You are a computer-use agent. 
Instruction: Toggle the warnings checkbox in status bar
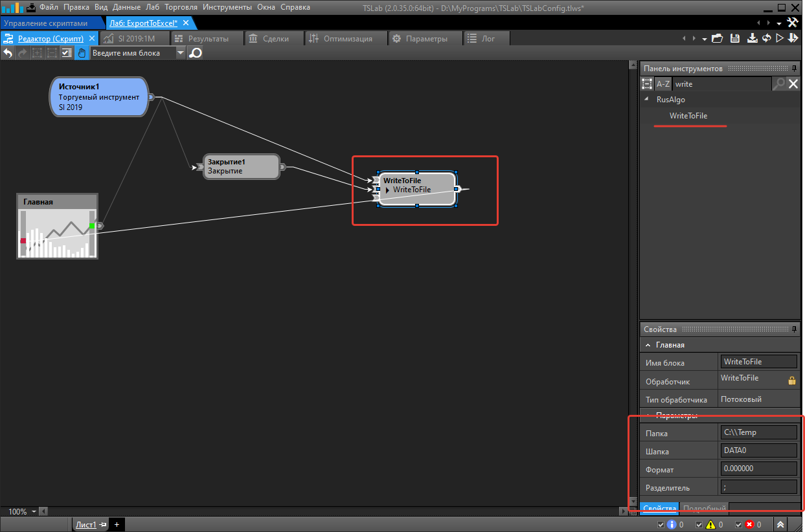(x=699, y=524)
